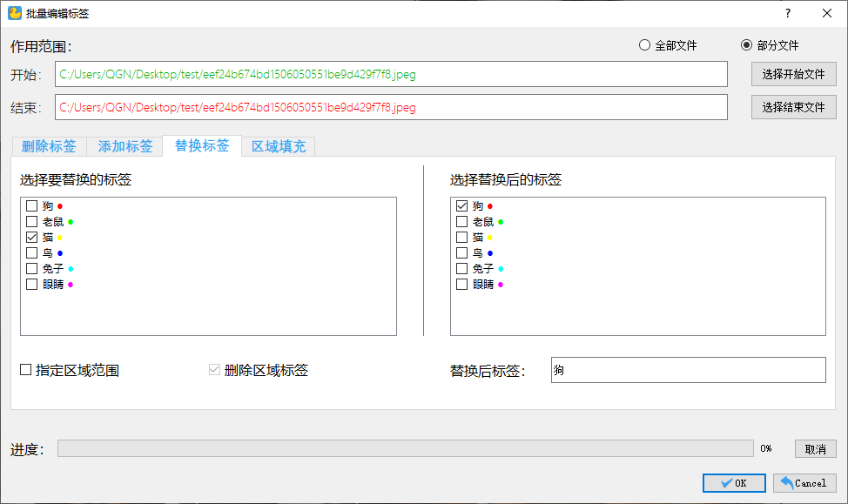Click the 选择要替换的标签 heading
The image size is (848, 504).
[x=76, y=179]
